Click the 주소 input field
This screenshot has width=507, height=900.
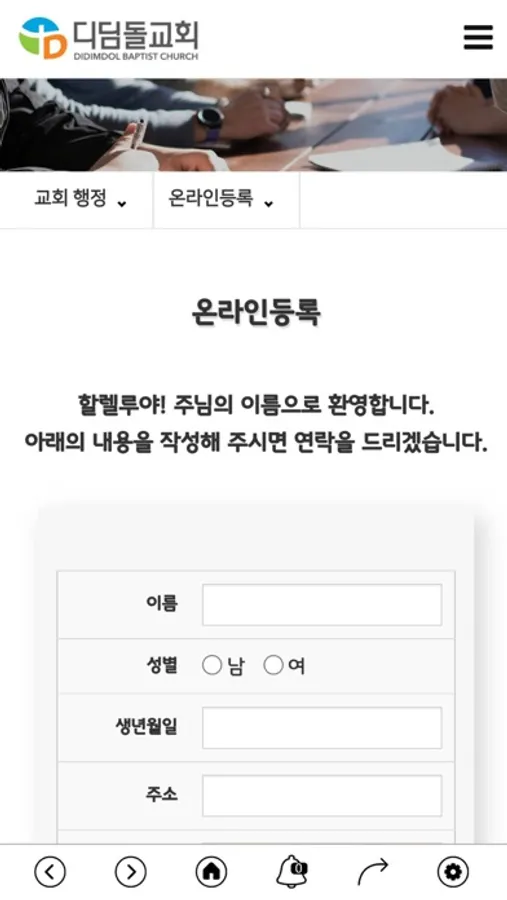click(x=322, y=796)
